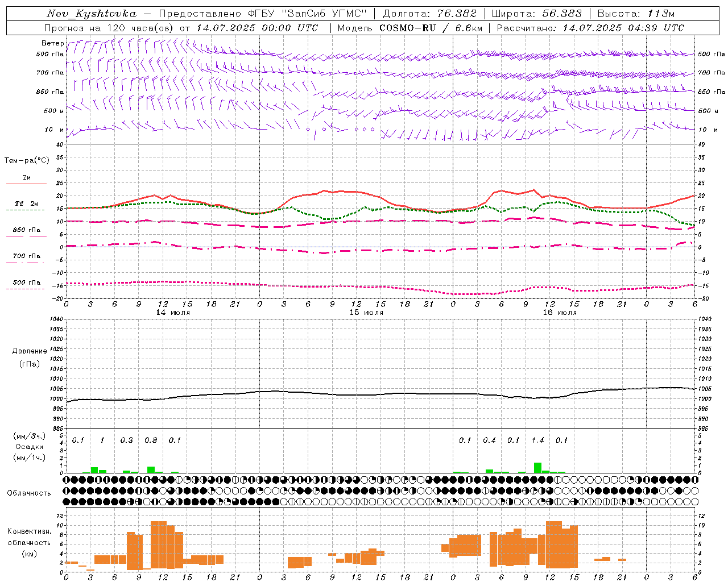Click the Давление pressure chart label
The image size is (728, 582).
click(x=30, y=351)
